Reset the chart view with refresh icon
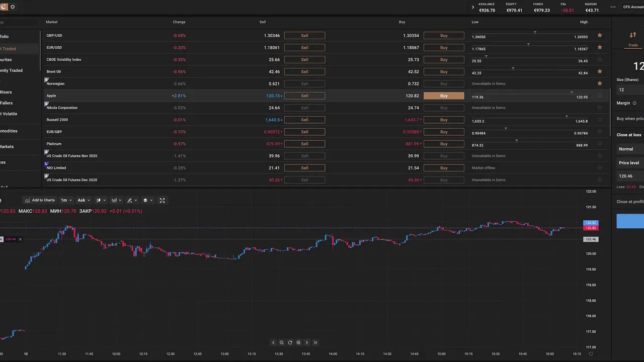 tap(290, 342)
